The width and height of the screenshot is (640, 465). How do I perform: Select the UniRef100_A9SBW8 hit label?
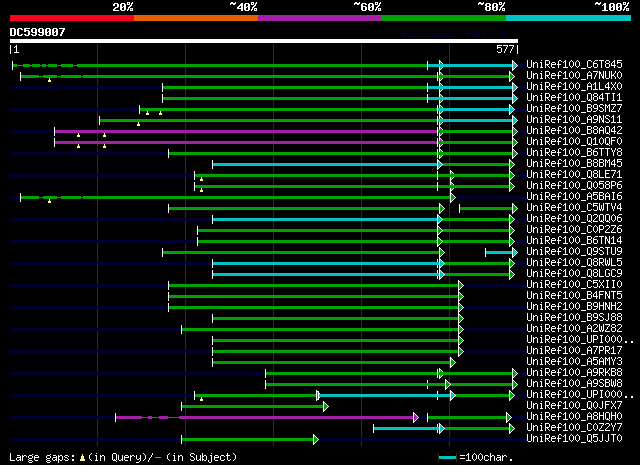coord(574,384)
